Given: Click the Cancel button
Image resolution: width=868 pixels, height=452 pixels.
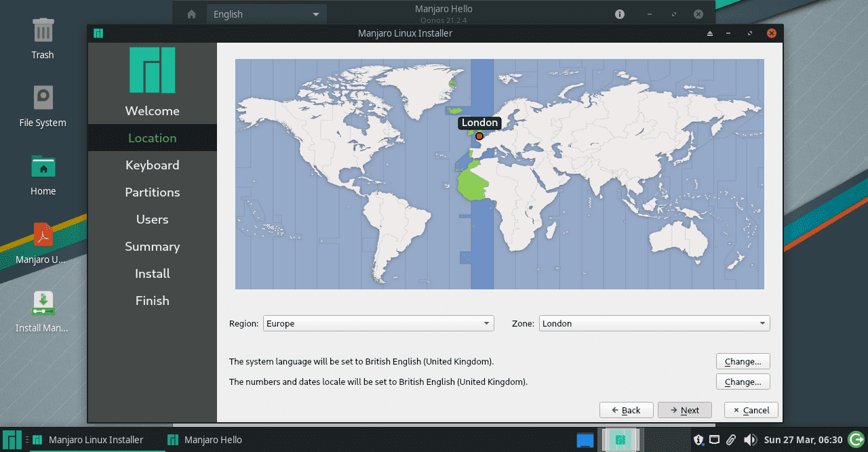Looking at the screenshot, I should coord(751,410).
